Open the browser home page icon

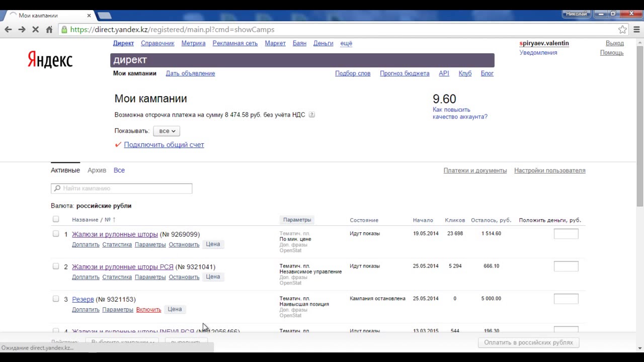49,30
